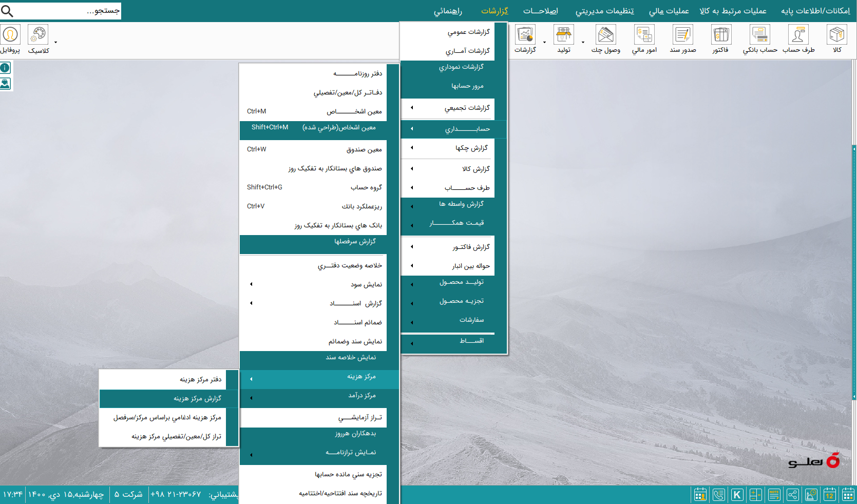Click the ۱۷:۳۴ clock in status bar

click(13, 494)
